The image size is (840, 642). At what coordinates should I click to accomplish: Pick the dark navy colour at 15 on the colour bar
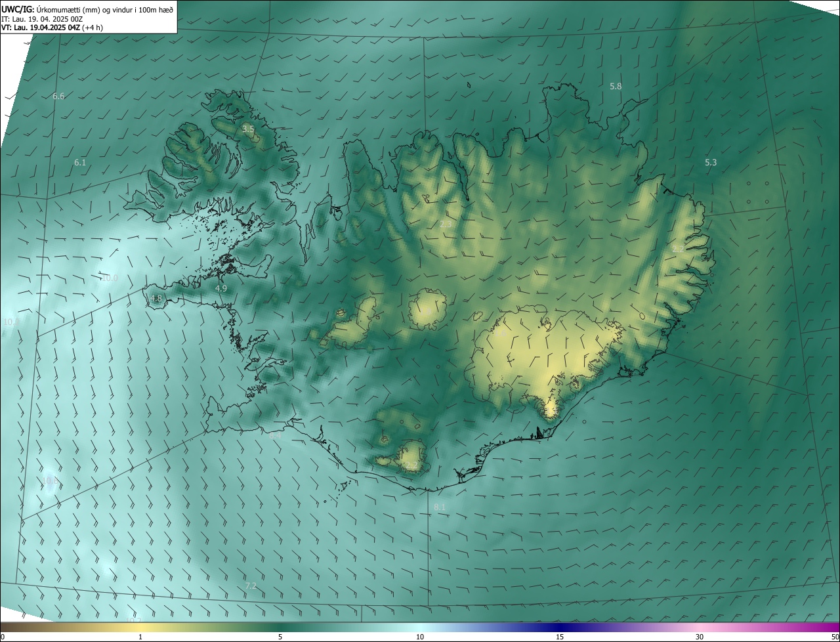[x=560, y=627]
